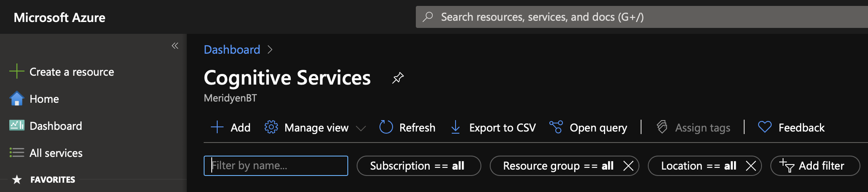The height and width of the screenshot is (192, 868).
Task: Click the All services list icon
Action: click(x=16, y=153)
